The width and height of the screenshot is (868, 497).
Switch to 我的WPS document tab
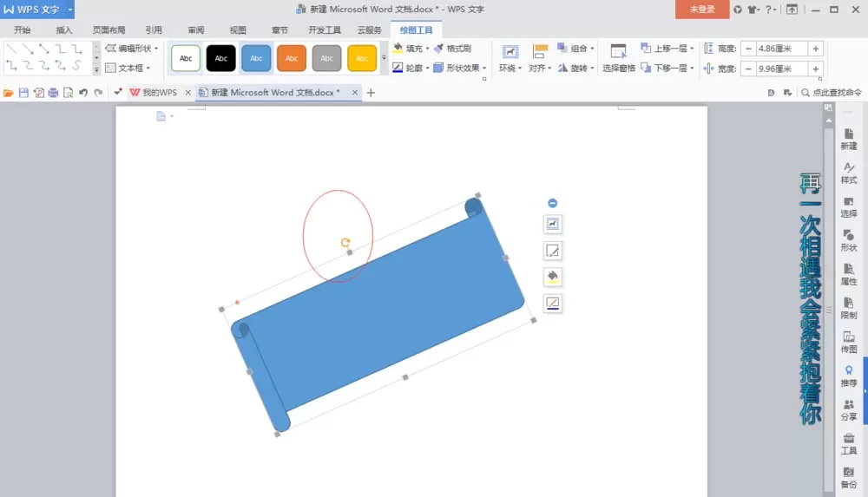pyautogui.click(x=154, y=93)
